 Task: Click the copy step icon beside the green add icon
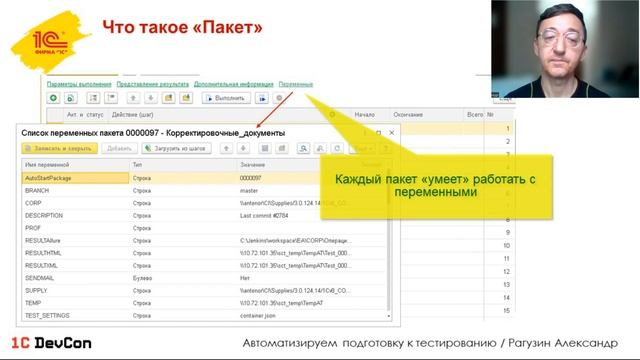tap(71, 98)
